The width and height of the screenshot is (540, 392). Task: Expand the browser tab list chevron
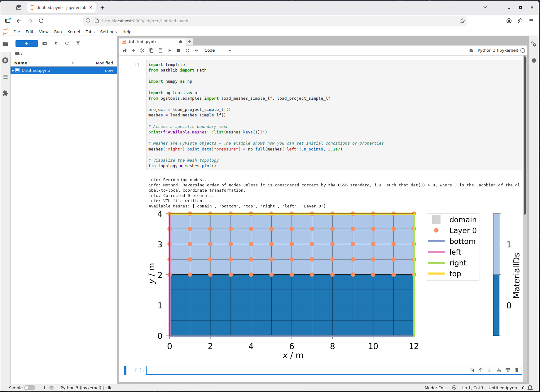(x=485, y=7)
